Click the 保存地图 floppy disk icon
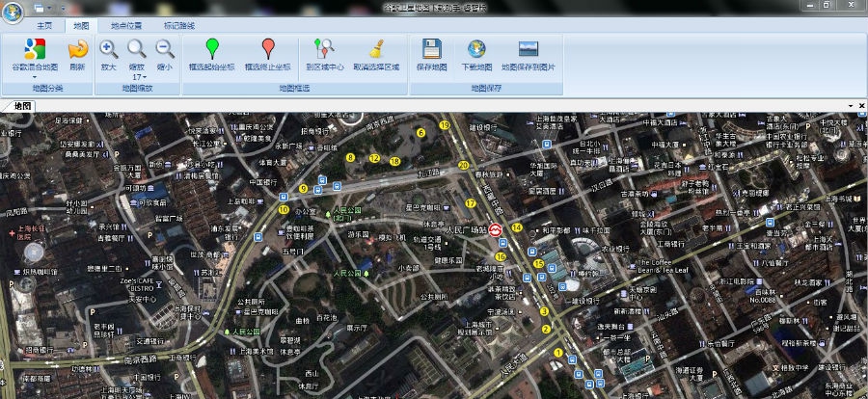The height and width of the screenshot is (399, 868). tap(431, 48)
